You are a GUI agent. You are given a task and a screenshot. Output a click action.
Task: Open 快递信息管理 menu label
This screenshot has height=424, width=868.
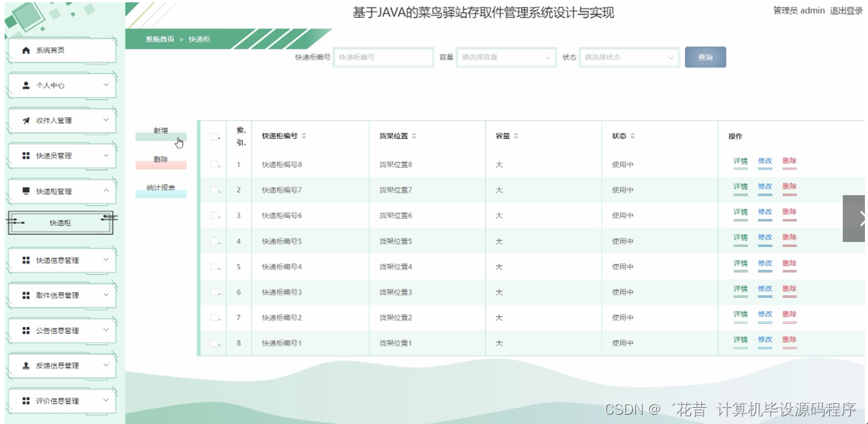tap(57, 260)
